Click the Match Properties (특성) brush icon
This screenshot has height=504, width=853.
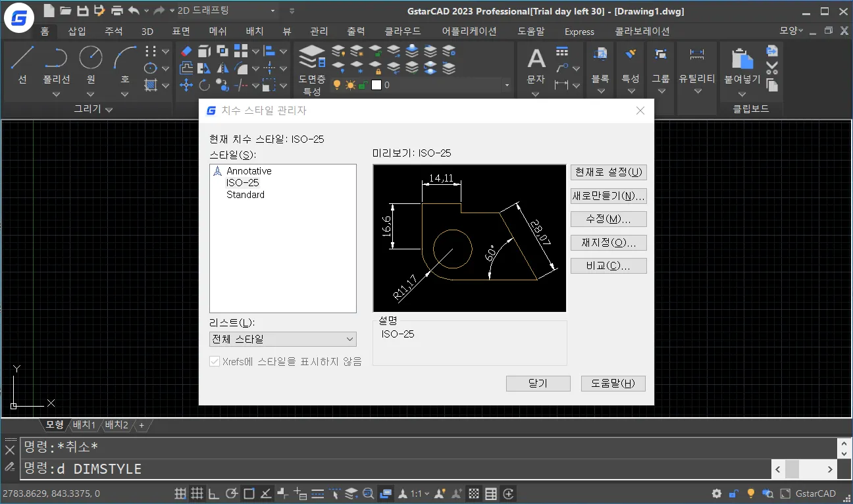coord(631,54)
